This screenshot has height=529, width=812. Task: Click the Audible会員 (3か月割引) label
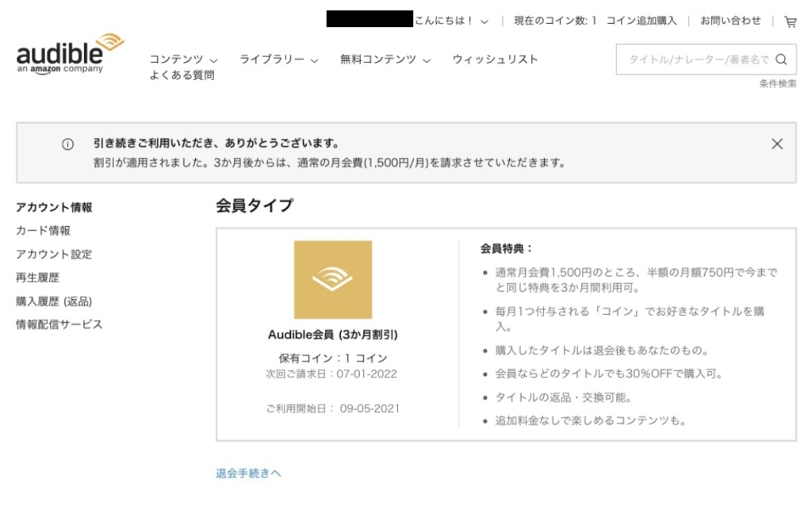(333, 335)
